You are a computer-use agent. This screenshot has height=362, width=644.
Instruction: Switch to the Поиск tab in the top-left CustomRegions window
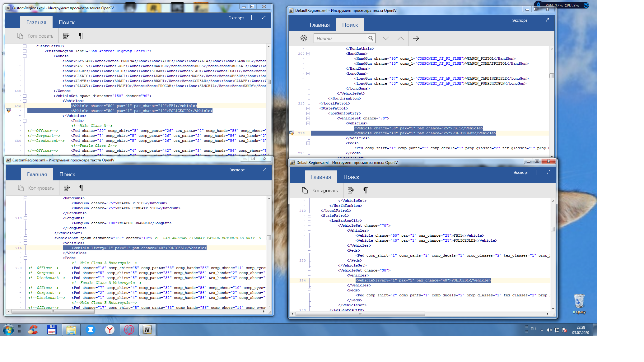(67, 22)
